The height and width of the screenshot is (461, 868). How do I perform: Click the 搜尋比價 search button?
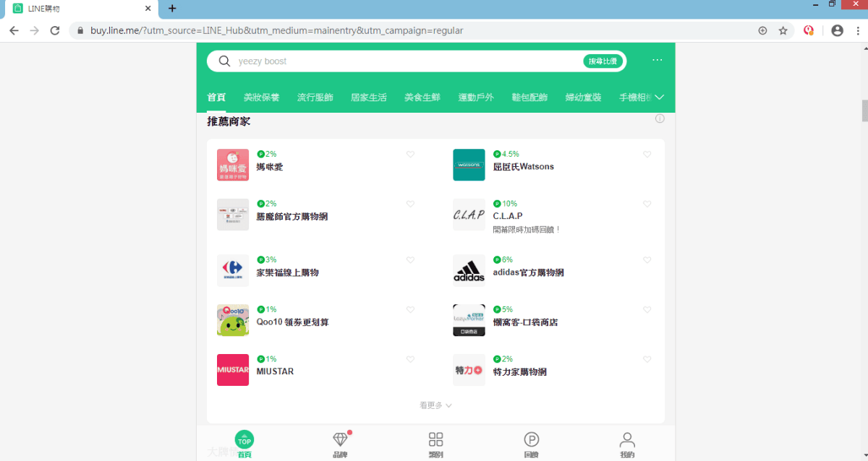pos(603,61)
